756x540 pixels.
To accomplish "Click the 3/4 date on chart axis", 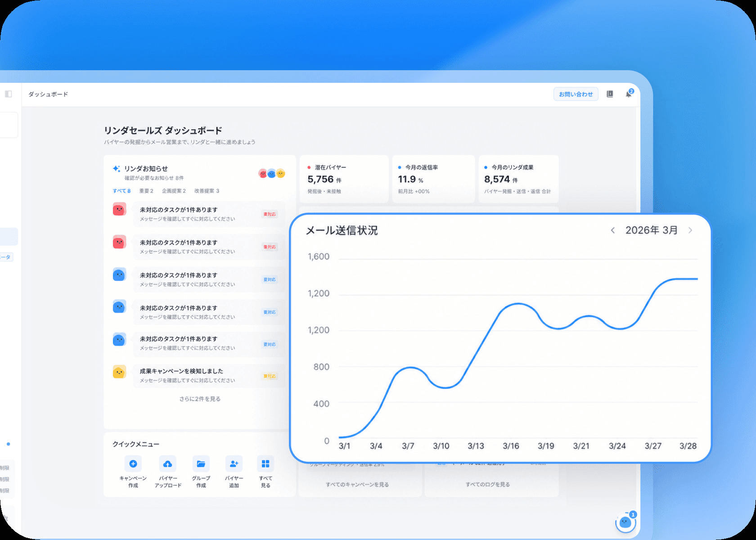I will (x=376, y=446).
